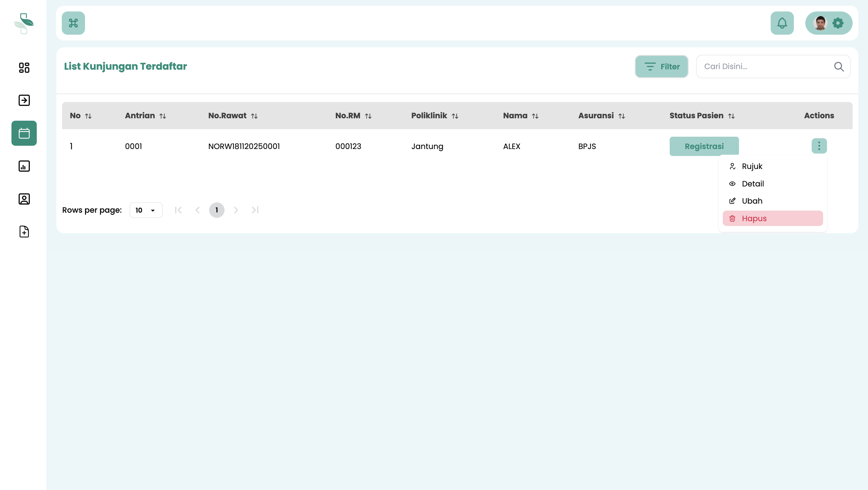The height and width of the screenshot is (490, 868).
Task: Close the three-dot actions menu button
Action: [819, 146]
